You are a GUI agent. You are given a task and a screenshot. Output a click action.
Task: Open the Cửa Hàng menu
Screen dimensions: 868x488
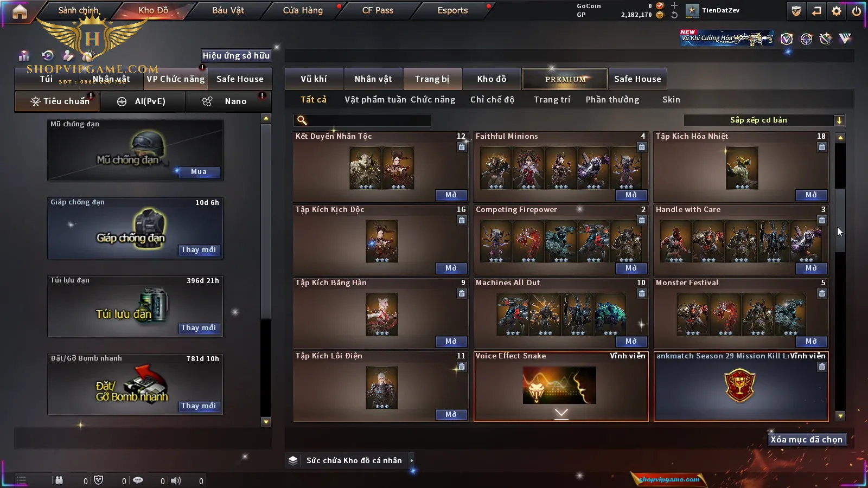pyautogui.click(x=303, y=10)
